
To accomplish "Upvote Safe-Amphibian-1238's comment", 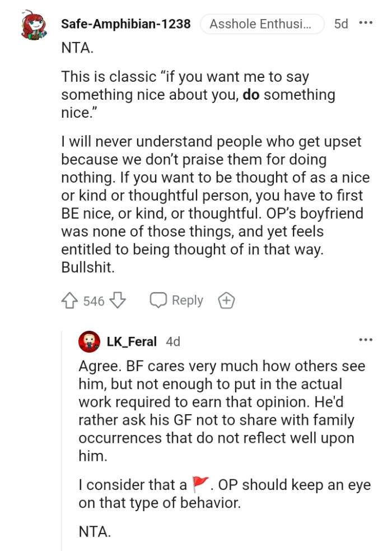I will coord(68,300).
